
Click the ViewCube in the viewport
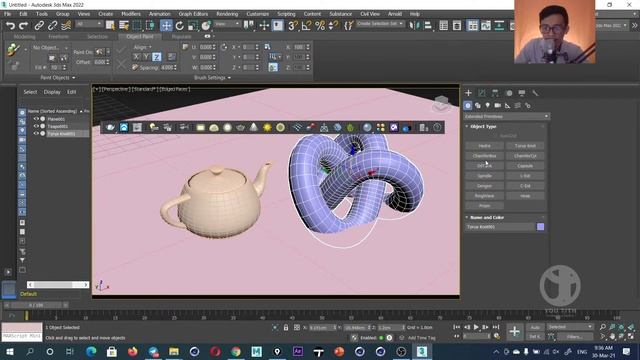442,103
